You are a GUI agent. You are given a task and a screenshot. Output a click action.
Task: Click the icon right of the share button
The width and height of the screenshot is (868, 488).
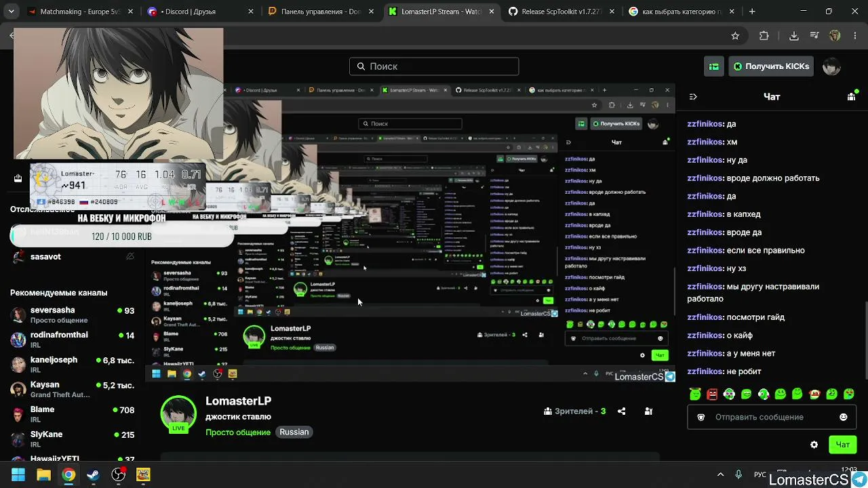[x=648, y=411]
